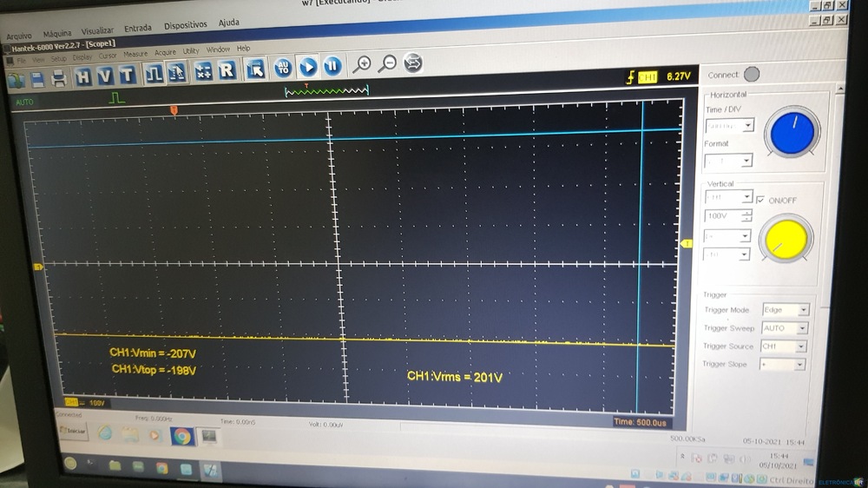Save waveform using the floppy disk icon
The image size is (868, 488).
[37, 79]
